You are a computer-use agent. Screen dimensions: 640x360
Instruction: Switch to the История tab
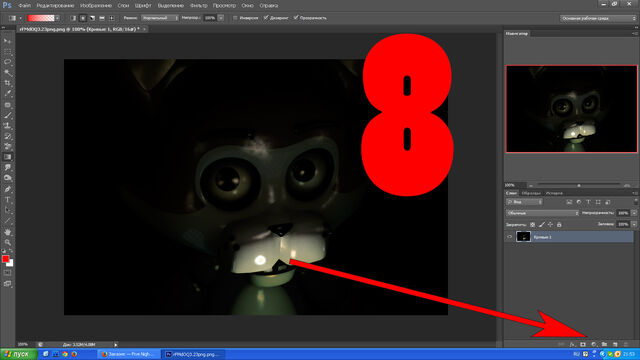554,193
